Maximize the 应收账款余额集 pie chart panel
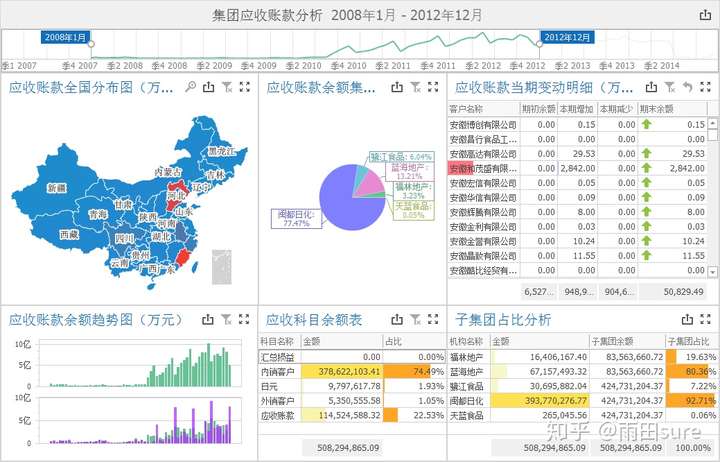 [x=433, y=86]
